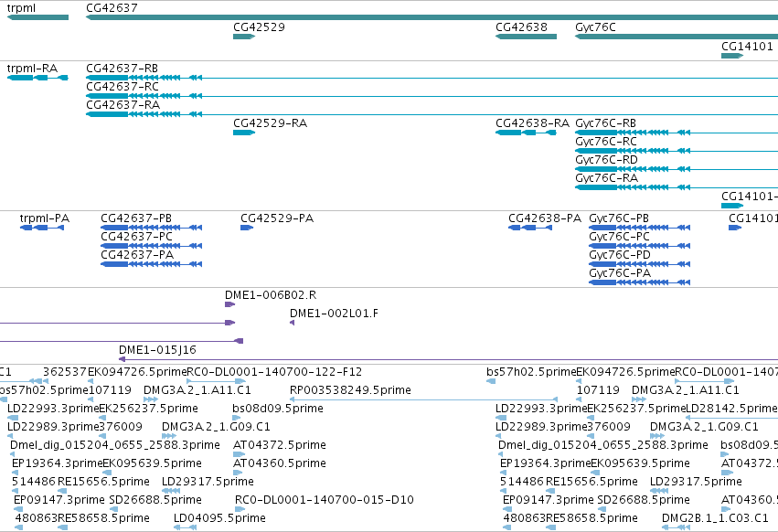Click the RC0-DL0001-140700-015-D10 label
Viewport: 778px width, 532px height.
tap(325, 500)
